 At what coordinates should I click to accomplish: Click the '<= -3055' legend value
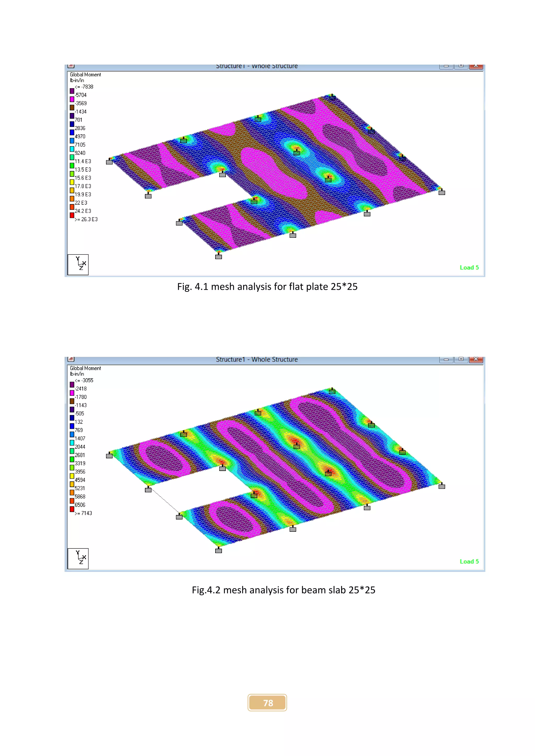(84, 381)
